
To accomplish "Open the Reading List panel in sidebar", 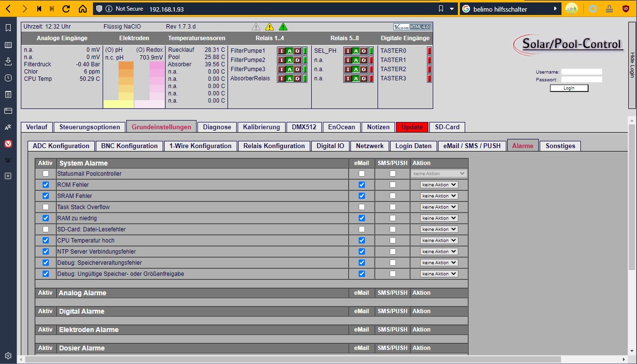I will pos(8,45).
